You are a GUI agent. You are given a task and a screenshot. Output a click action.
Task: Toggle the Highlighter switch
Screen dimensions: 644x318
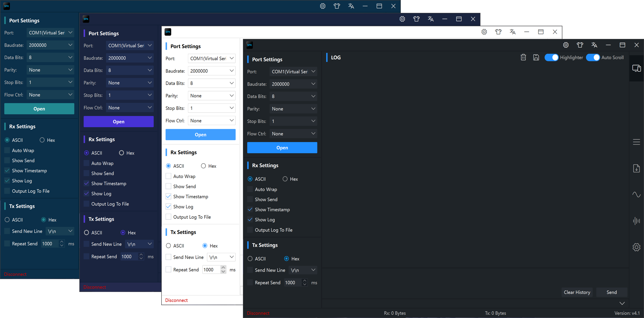(551, 57)
